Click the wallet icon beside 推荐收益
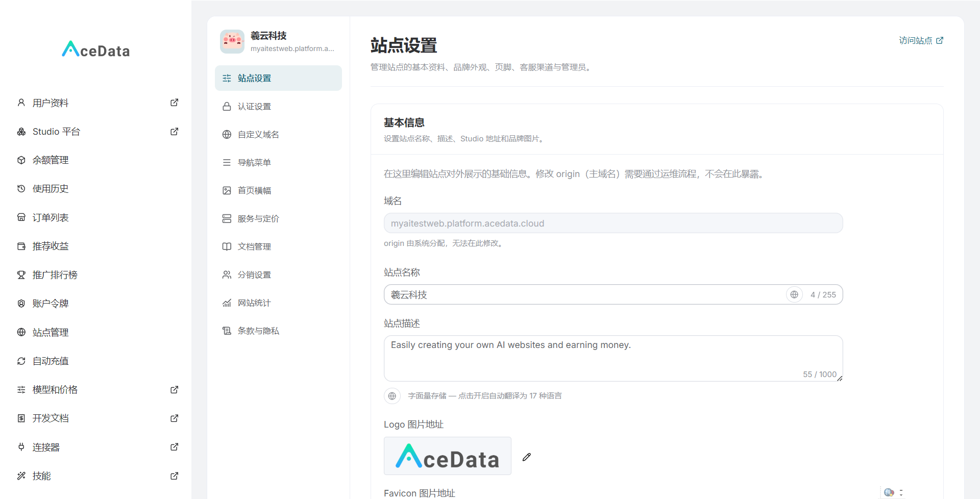The width and height of the screenshot is (980, 499). click(21, 246)
